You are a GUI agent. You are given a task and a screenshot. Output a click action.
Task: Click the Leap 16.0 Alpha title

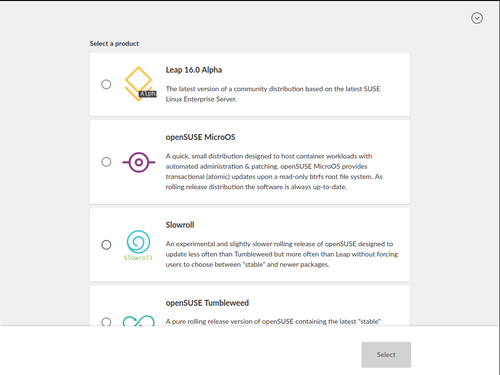[x=194, y=70]
